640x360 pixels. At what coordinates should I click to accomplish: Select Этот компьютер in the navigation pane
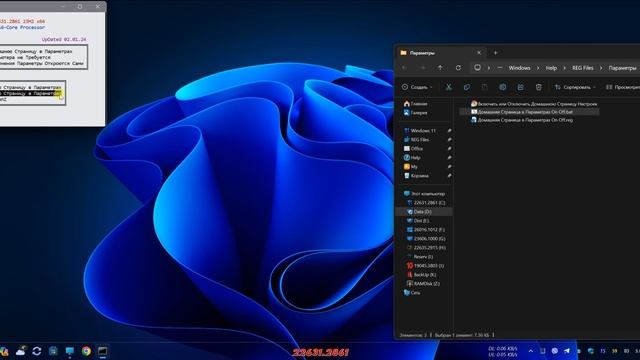coord(424,193)
